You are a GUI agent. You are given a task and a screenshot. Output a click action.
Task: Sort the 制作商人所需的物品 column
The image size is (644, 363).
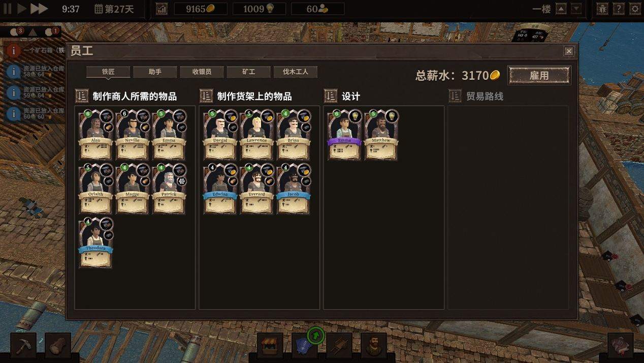[82, 96]
